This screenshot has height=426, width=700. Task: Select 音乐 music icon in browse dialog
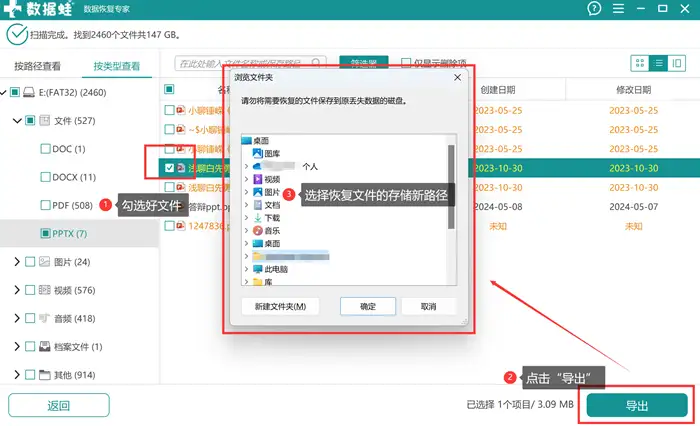pos(258,230)
